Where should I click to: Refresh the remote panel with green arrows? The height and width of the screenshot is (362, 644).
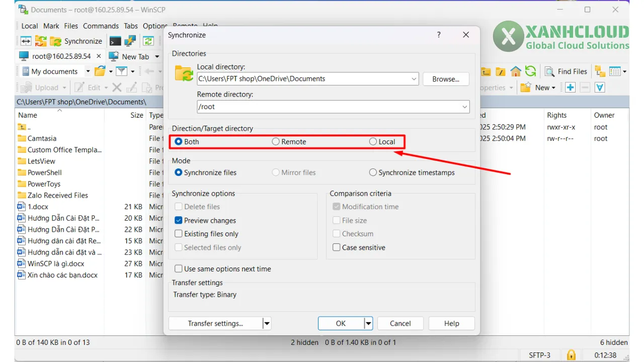tap(530, 71)
